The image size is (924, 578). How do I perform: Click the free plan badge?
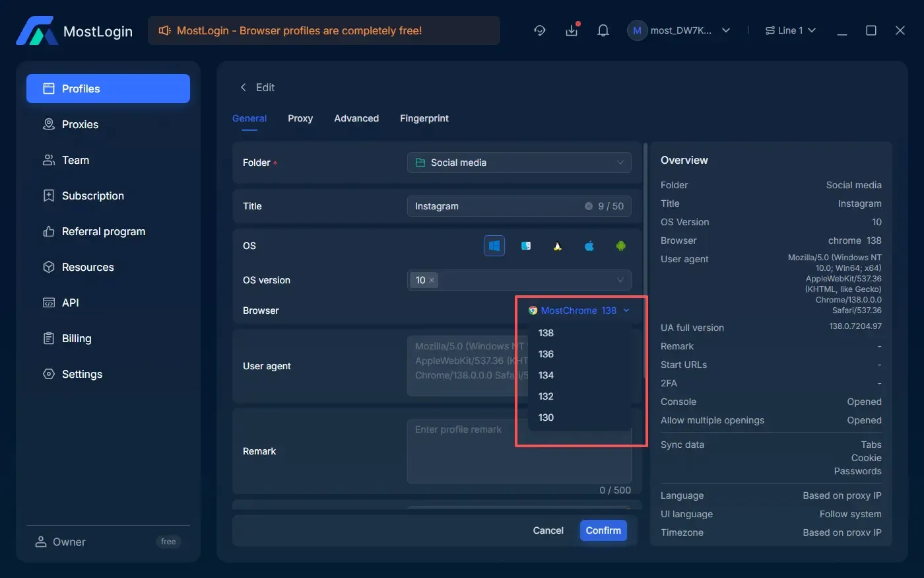pyautogui.click(x=168, y=542)
